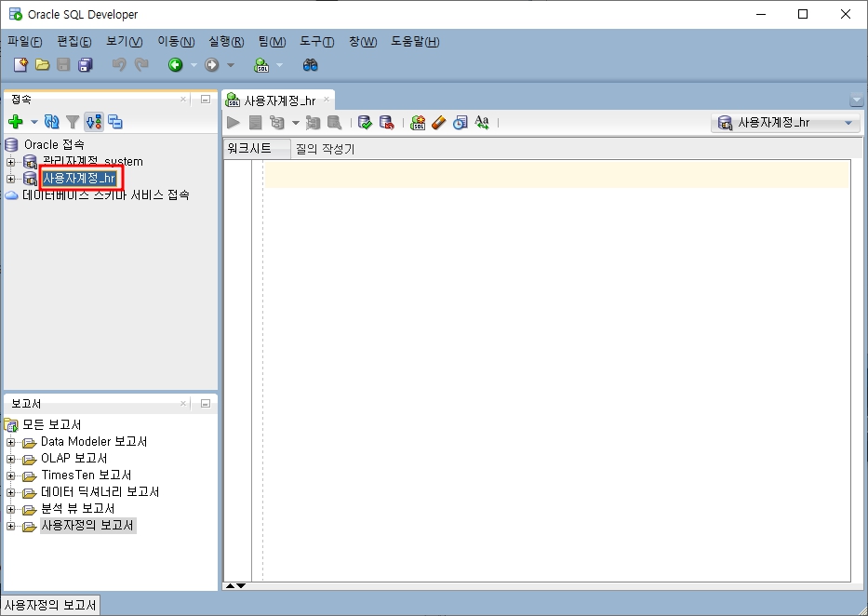The image size is (868, 616).
Task: Expand Data Modeler 보고서 folder
Action: [10, 442]
